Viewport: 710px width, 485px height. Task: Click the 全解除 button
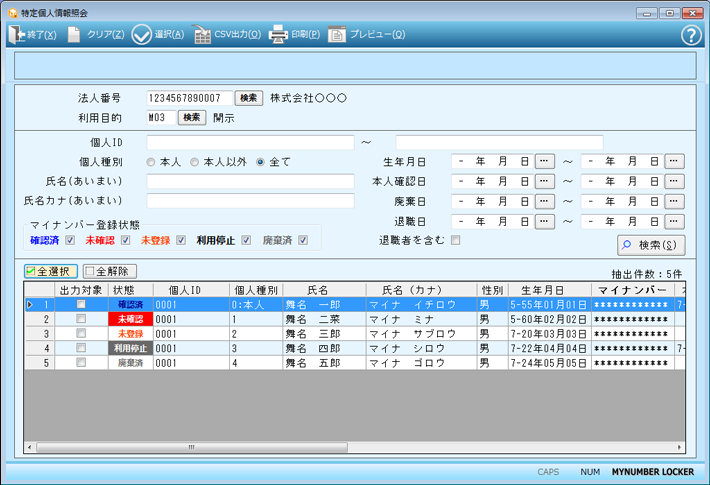click(x=110, y=271)
